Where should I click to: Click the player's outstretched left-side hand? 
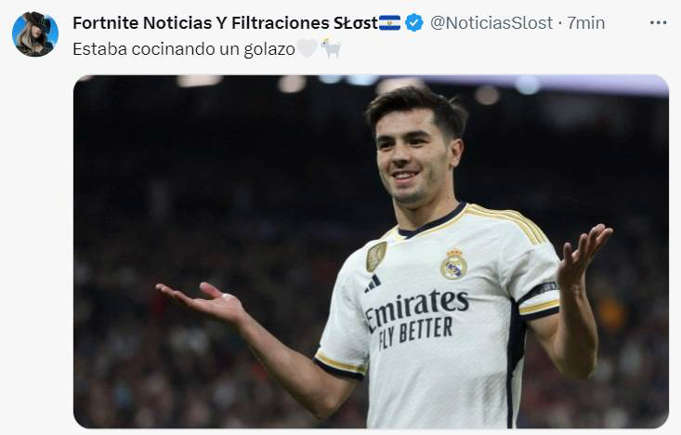(202, 302)
